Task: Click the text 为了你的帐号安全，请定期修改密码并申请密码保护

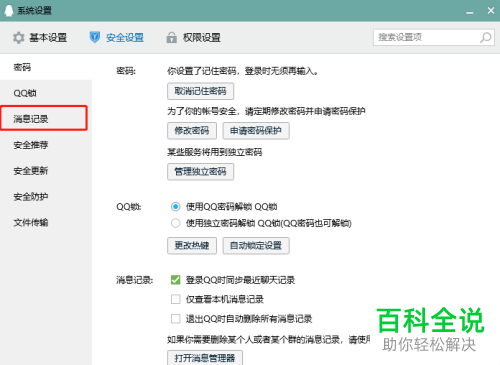Action: pos(266,111)
